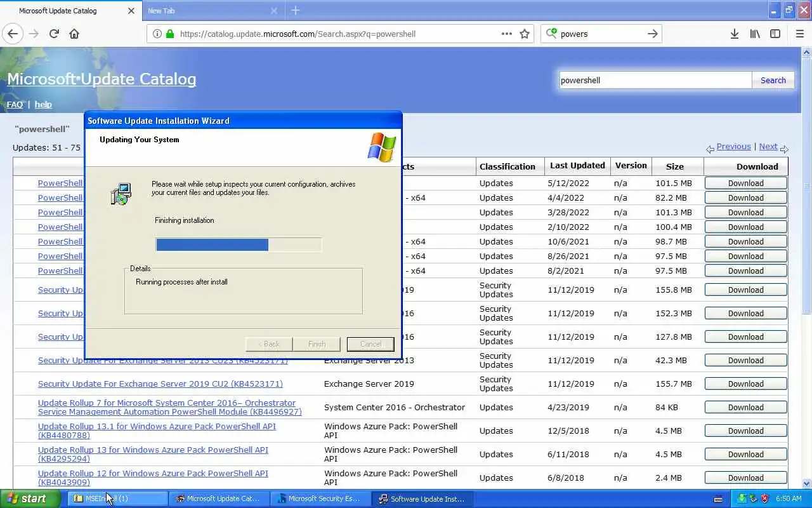
Task: Focus the catalog search field 'powershell'
Action: (655, 80)
